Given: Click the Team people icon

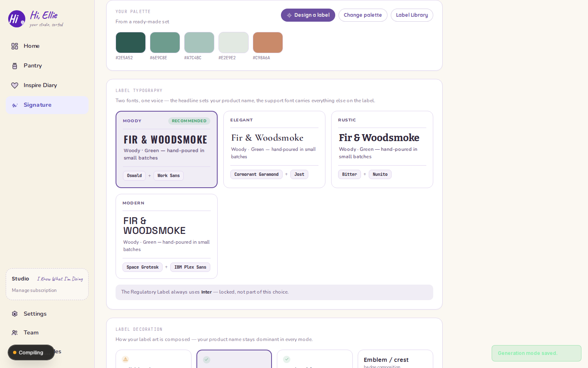Looking at the screenshot, I should [15, 332].
